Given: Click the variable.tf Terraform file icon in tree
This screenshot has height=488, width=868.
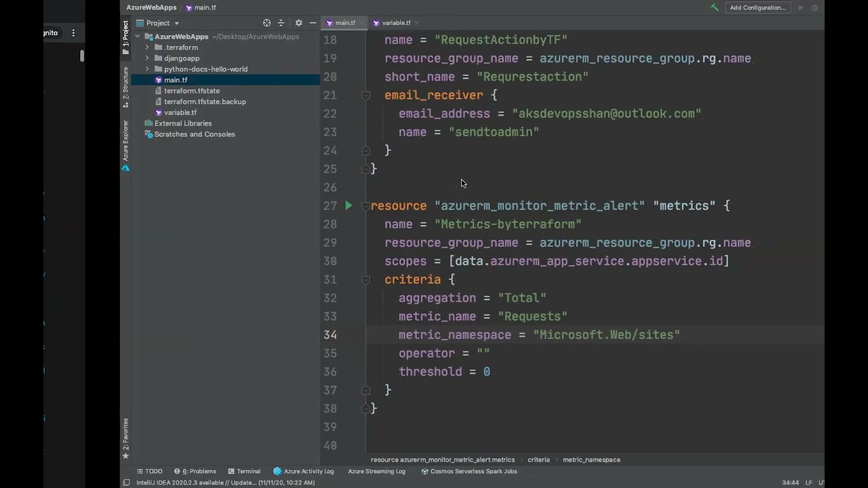Looking at the screenshot, I should coord(159,113).
